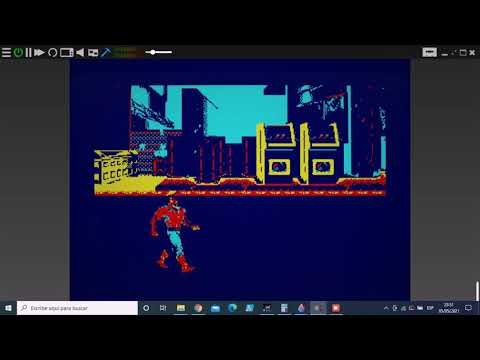Viewport: 480px width, 360px height.
Task: Open the emulator hamburger menu
Action: click(x=6, y=53)
